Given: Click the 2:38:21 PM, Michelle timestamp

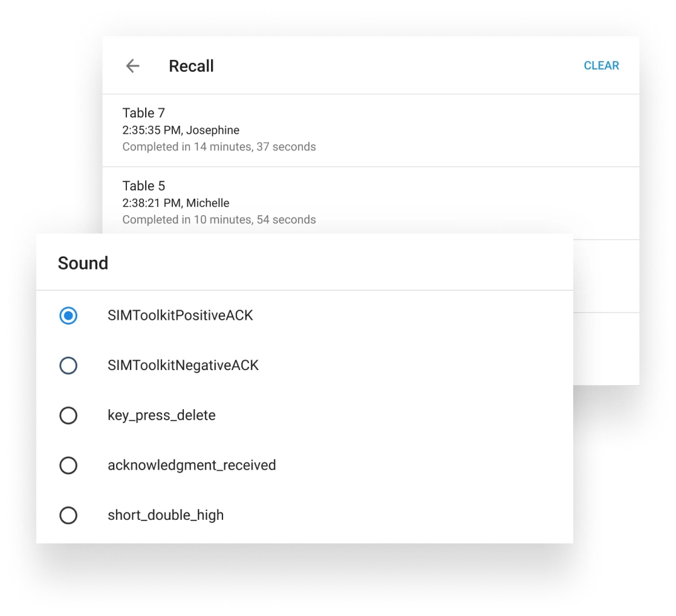Looking at the screenshot, I should click(176, 203).
